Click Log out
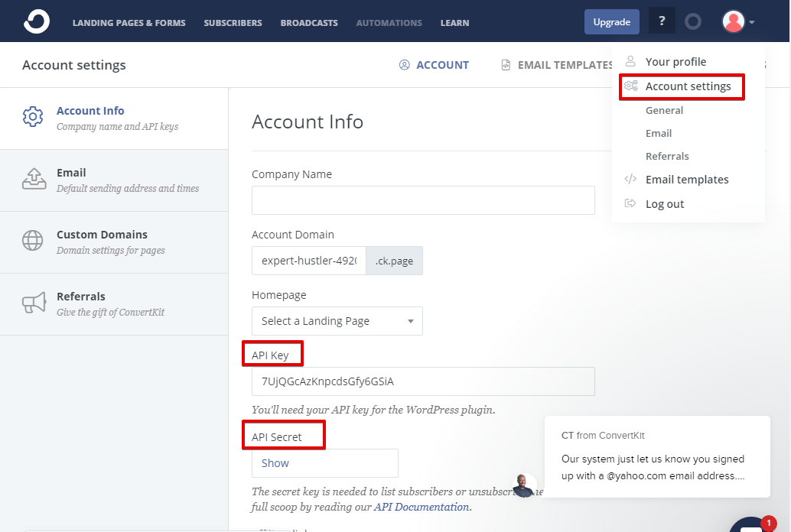 coord(664,204)
